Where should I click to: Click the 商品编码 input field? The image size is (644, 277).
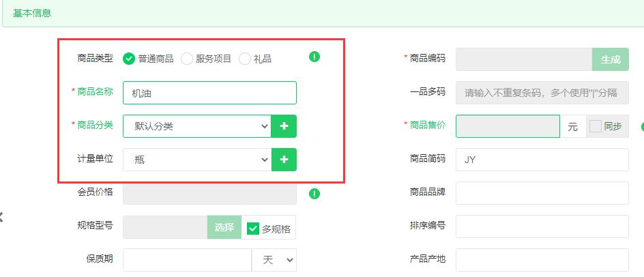point(524,59)
